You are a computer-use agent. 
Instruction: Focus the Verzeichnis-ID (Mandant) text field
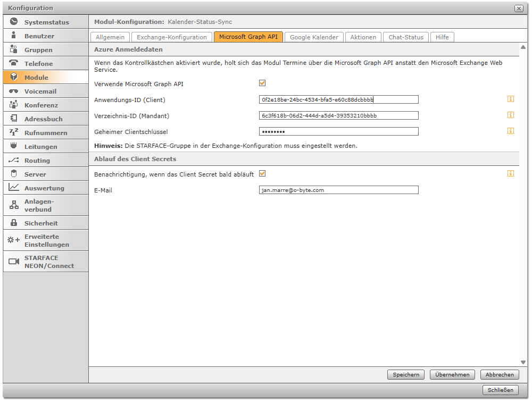(338, 115)
